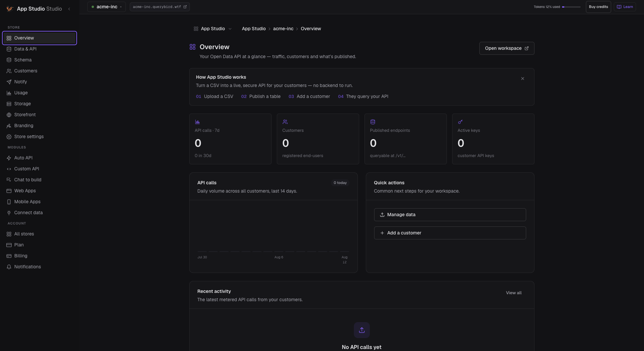Click the Storage icon in sidebar
644x351 pixels.
pyautogui.click(x=9, y=104)
